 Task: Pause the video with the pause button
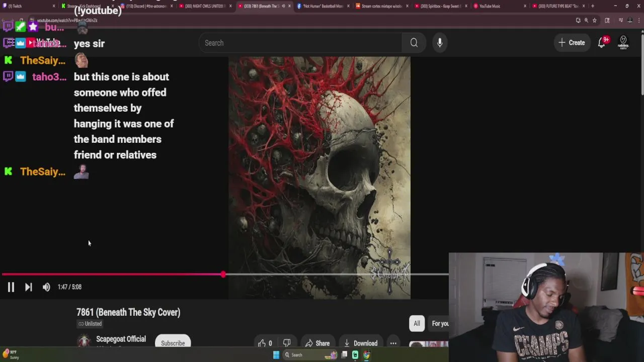[11, 287]
